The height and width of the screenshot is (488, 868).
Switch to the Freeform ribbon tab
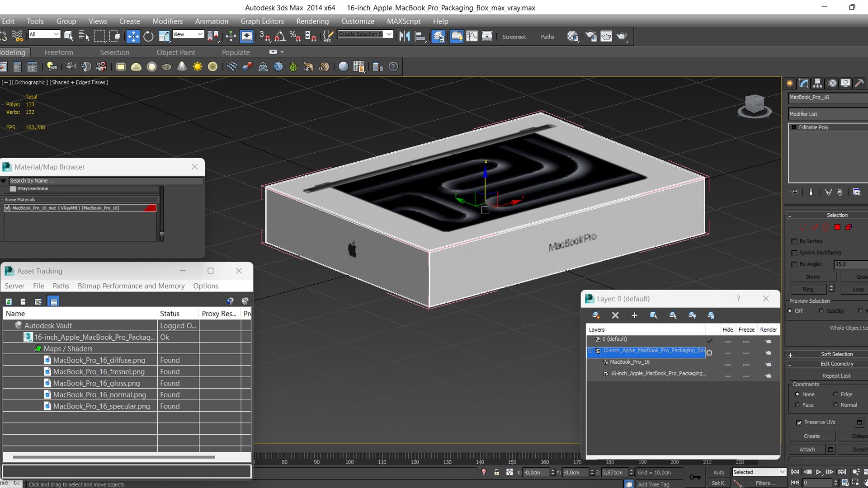(x=59, y=52)
